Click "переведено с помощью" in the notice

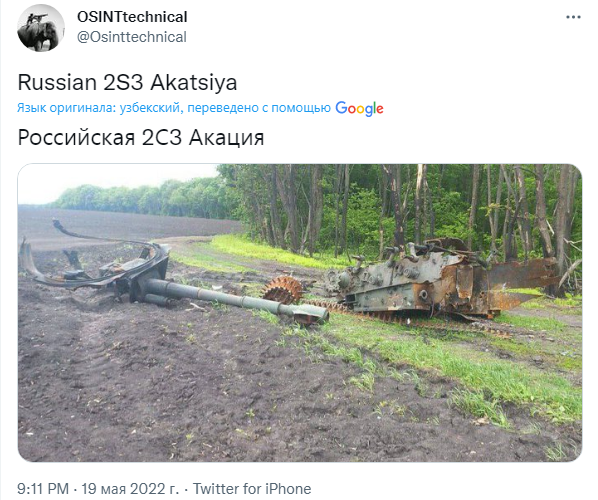click(259, 108)
